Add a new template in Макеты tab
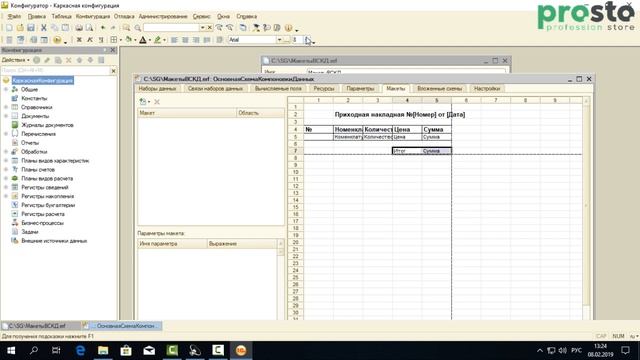The width and height of the screenshot is (640, 360). tap(143, 102)
